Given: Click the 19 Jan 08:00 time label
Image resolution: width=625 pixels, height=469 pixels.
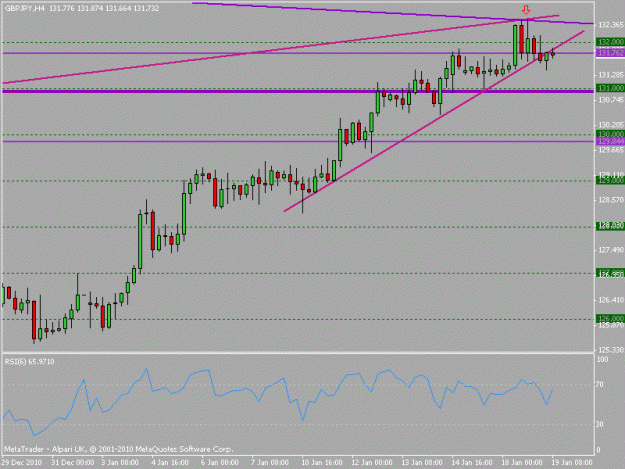Looking at the screenshot, I should 572,463.
